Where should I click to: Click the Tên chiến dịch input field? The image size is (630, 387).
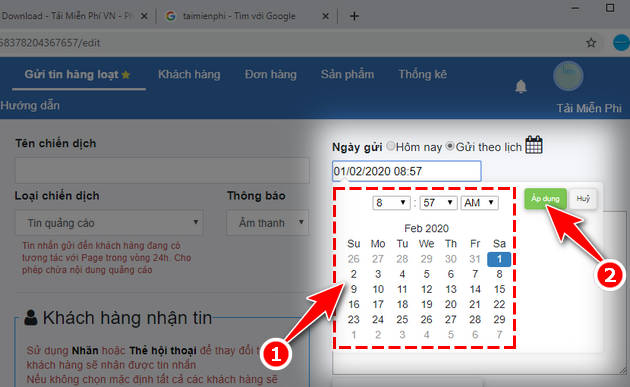(162, 170)
